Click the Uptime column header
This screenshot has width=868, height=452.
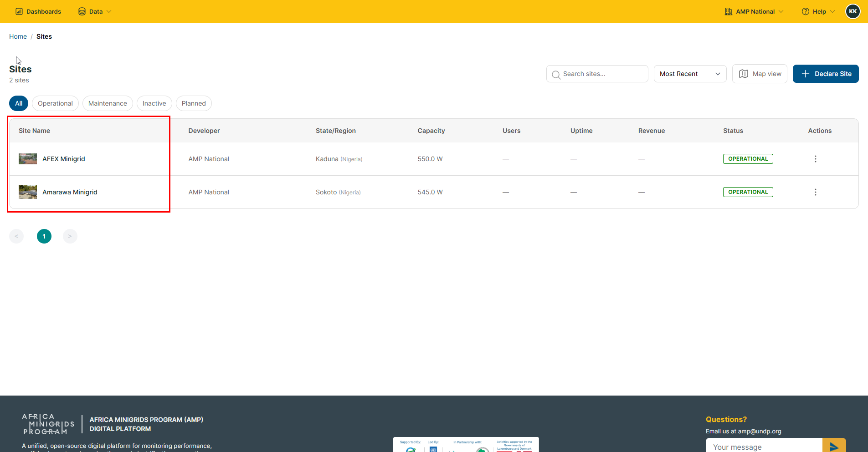click(x=581, y=131)
